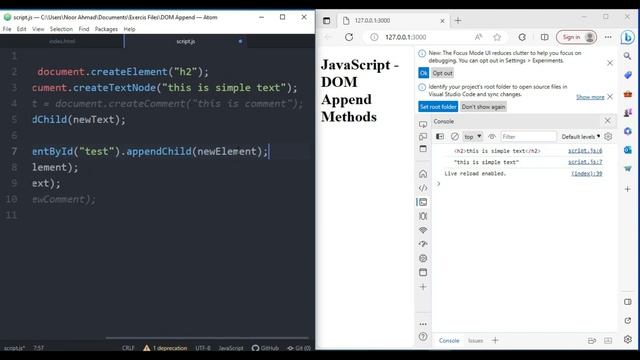Click the console prompt chevron
640x360 pixels.
point(439,184)
